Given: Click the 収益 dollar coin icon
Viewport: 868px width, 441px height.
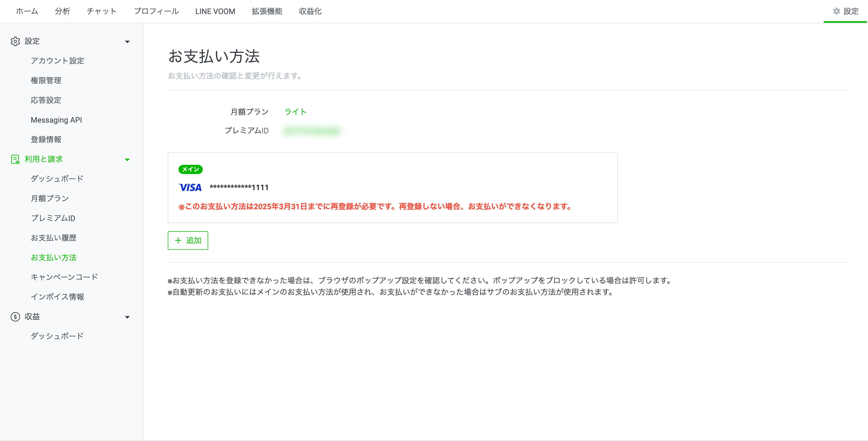Looking at the screenshot, I should pyautogui.click(x=15, y=317).
